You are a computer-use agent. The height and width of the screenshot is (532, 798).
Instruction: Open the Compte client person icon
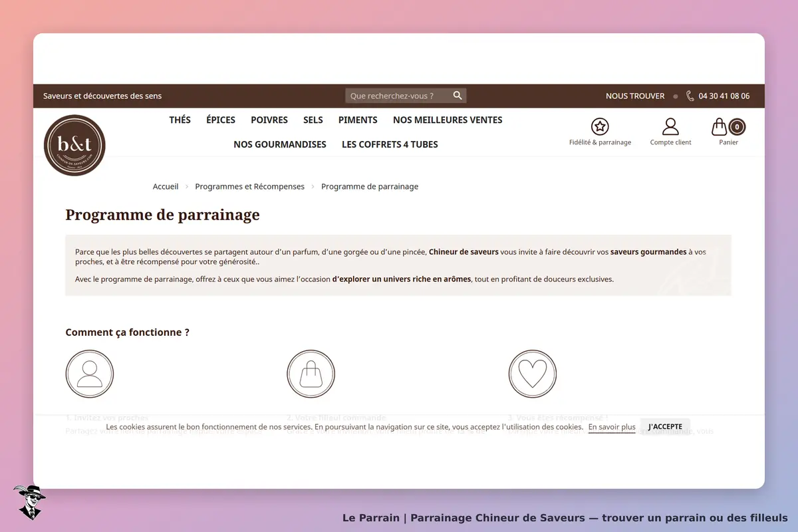[671, 126]
